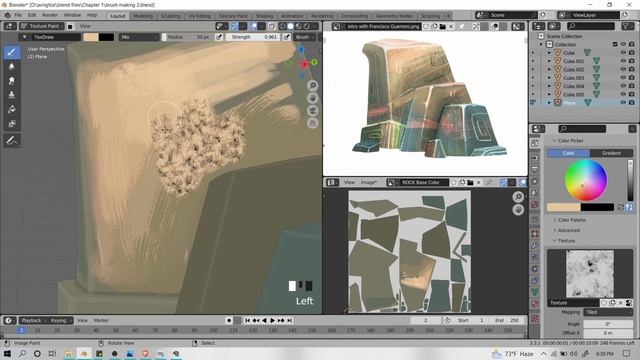This screenshot has height=360, width=640.
Task: Open the Texture properties checker tab
Action: [x=535, y=319]
